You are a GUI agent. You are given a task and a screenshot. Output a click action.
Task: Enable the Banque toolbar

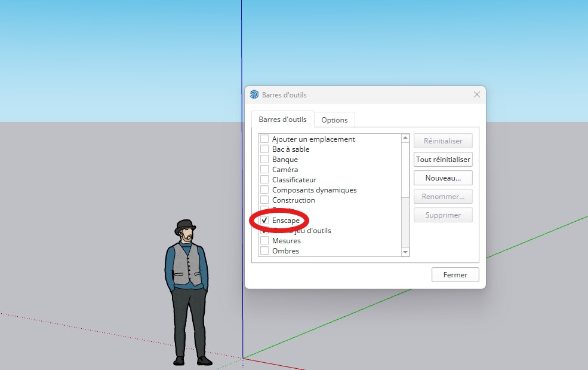pyautogui.click(x=264, y=159)
